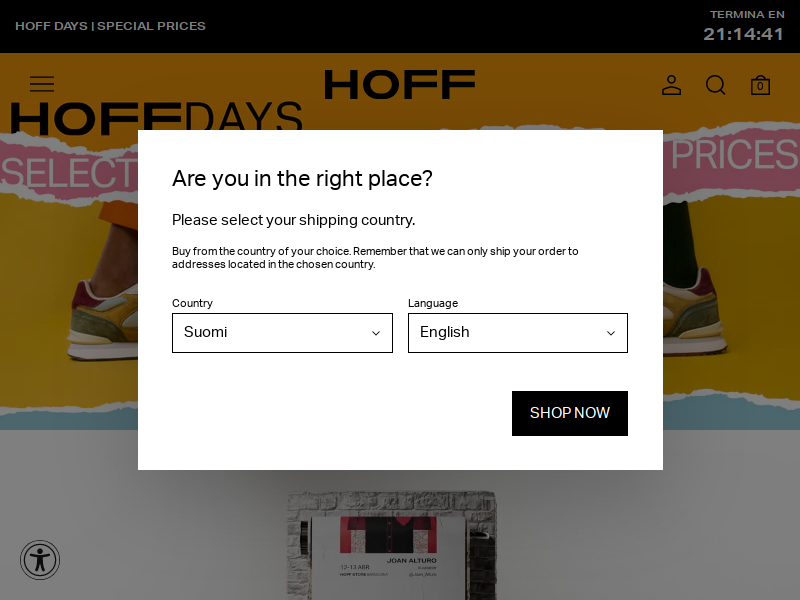
Task: Click the Joan Alturo poster thumbnail
Action: coord(391,545)
